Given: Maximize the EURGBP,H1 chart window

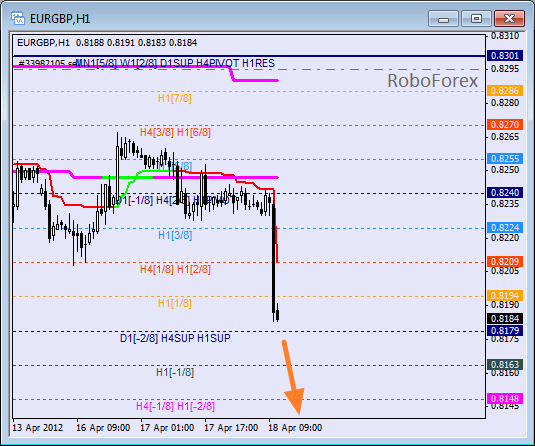Looking at the screenshot, I should point(476,18).
